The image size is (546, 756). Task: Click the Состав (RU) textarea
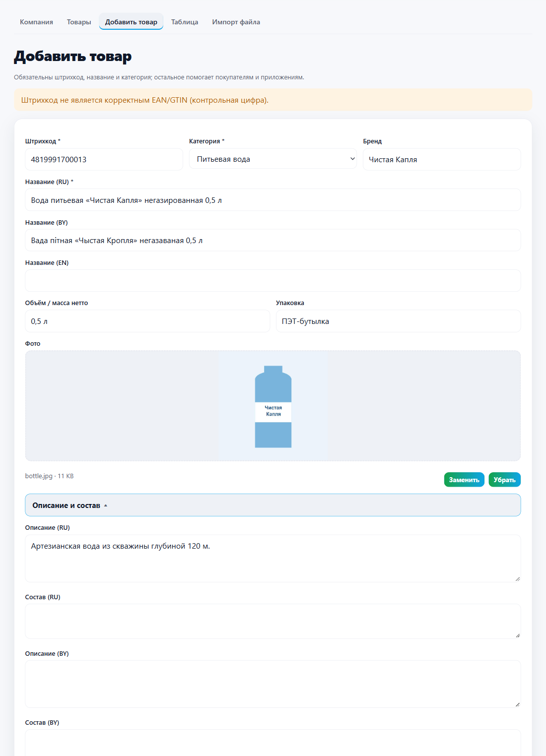pos(273,621)
